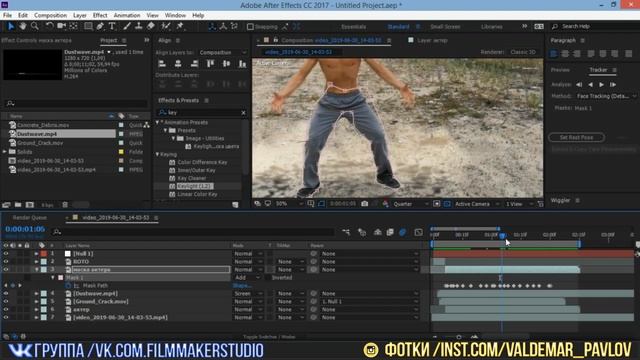Select the Zoom magnifier tool
Screen dimensions: 640x360
point(35,27)
